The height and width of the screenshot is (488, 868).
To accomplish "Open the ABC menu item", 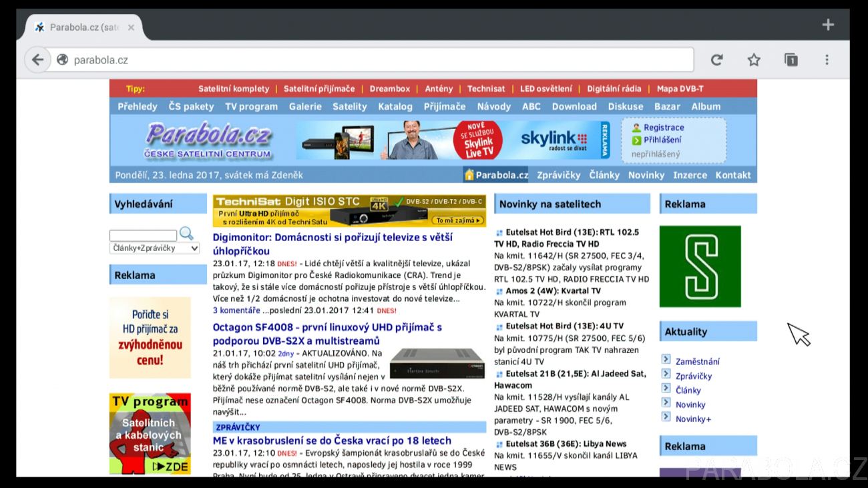I will 531,106.
